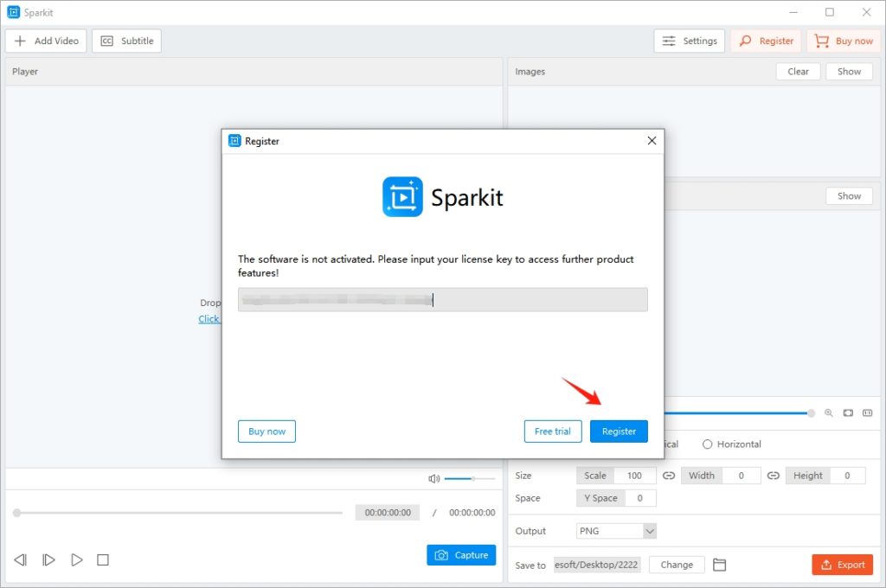Adjust the volume slider

(x=470, y=478)
